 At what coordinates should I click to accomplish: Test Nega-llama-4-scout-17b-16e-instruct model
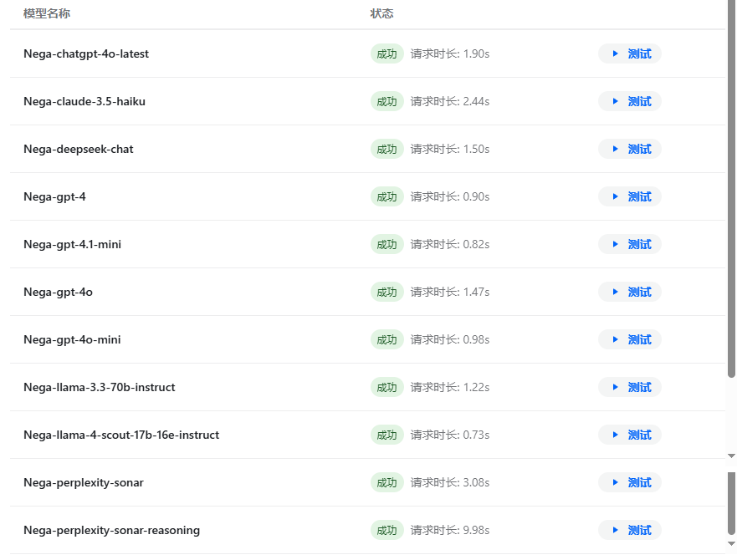629,435
